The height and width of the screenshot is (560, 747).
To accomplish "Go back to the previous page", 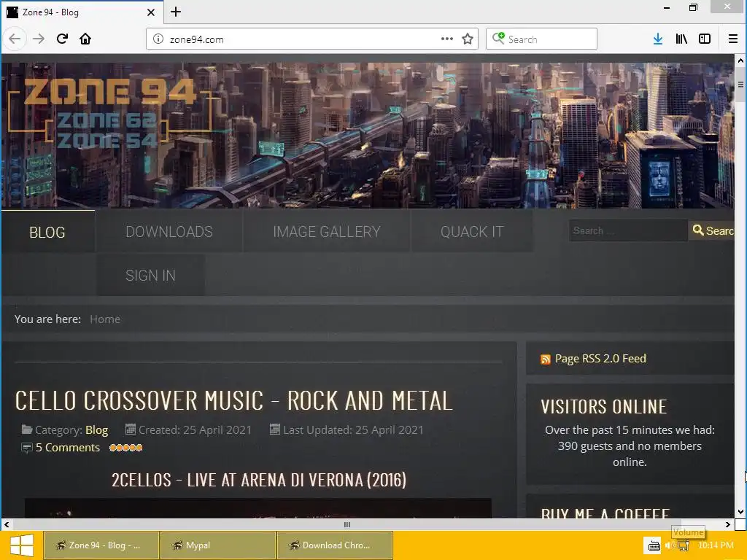I will (15, 39).
